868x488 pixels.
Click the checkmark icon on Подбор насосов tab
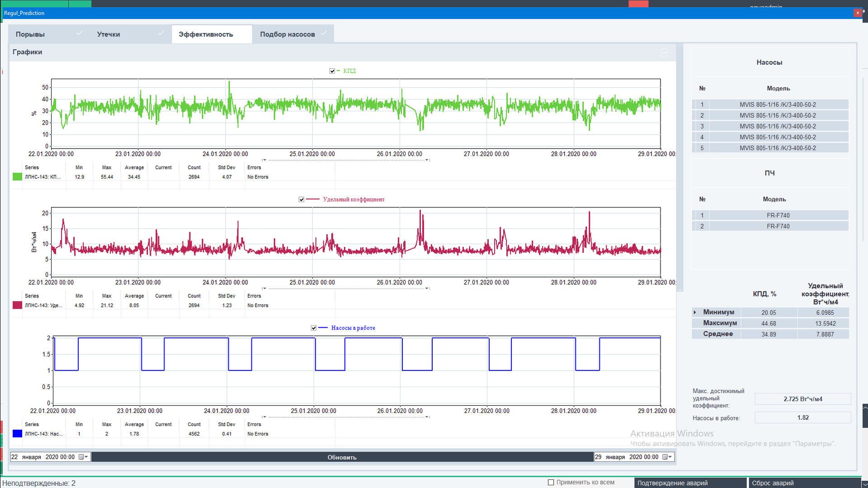point(324,33)
